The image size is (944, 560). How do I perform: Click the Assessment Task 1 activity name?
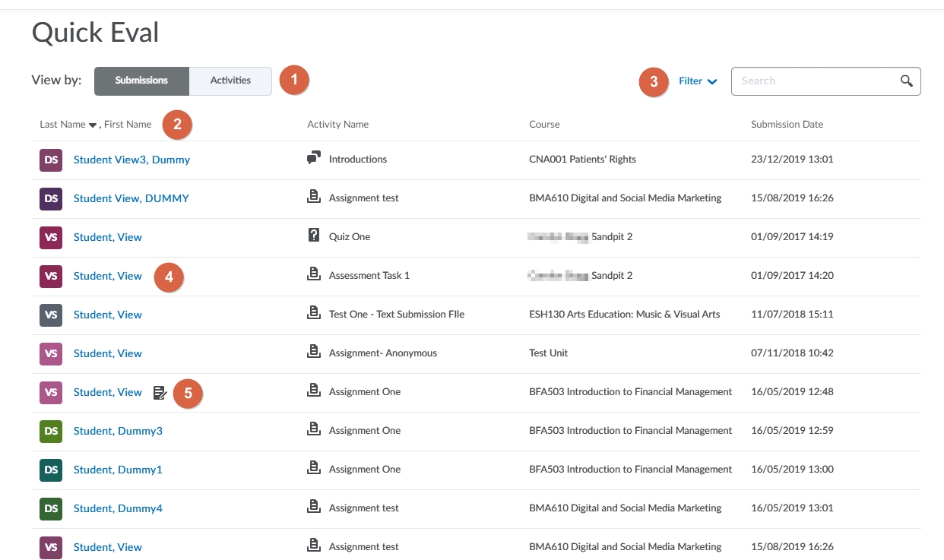tap(369, 276)
